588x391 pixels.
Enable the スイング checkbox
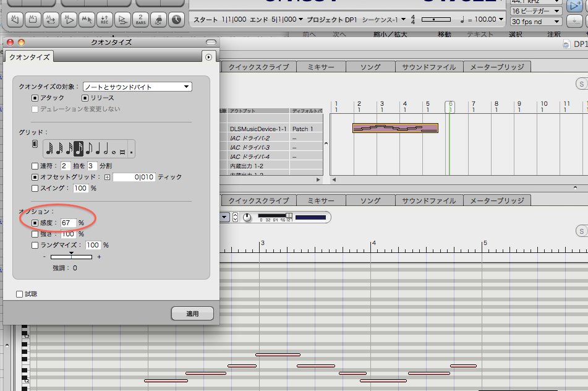click(x=35, y=188)
